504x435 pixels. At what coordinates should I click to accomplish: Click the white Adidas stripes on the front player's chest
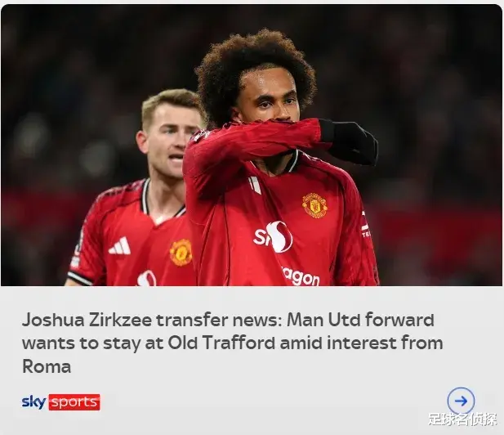click(x=255, y=185)
